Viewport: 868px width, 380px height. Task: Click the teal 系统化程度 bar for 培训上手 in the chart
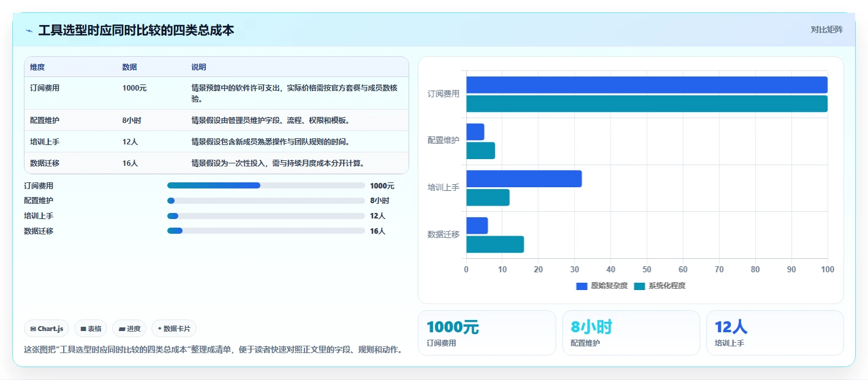[488, 198]
